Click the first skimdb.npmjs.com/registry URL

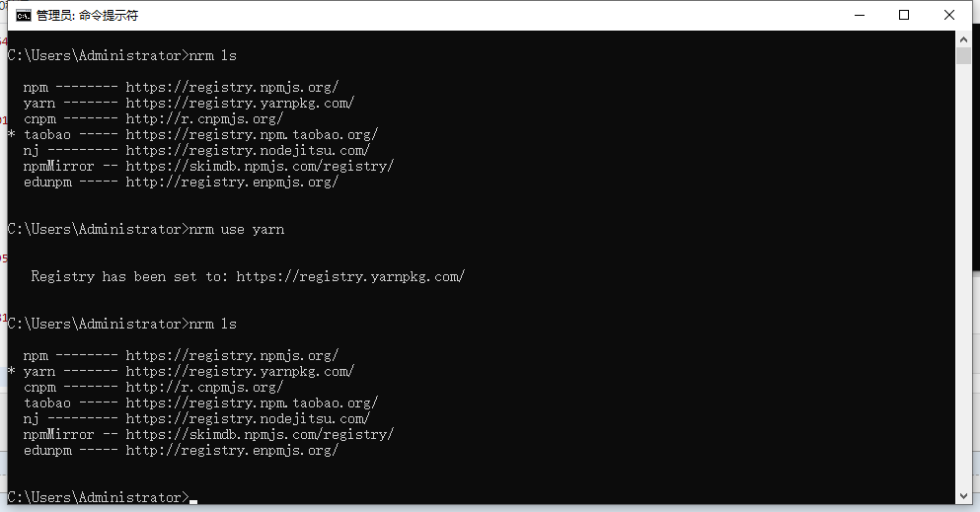260,166
